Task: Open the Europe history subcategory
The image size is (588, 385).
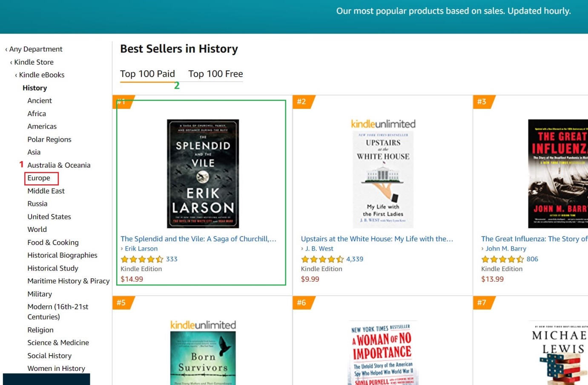Action: [39, 178]
